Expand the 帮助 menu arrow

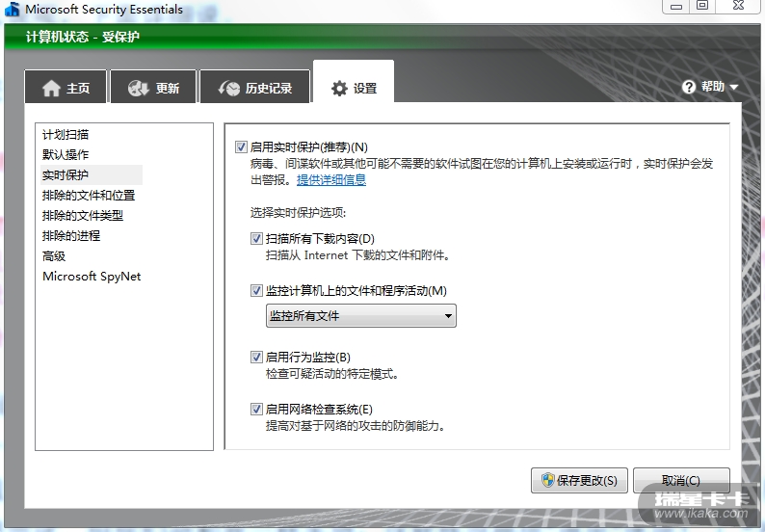pos(733,88)
